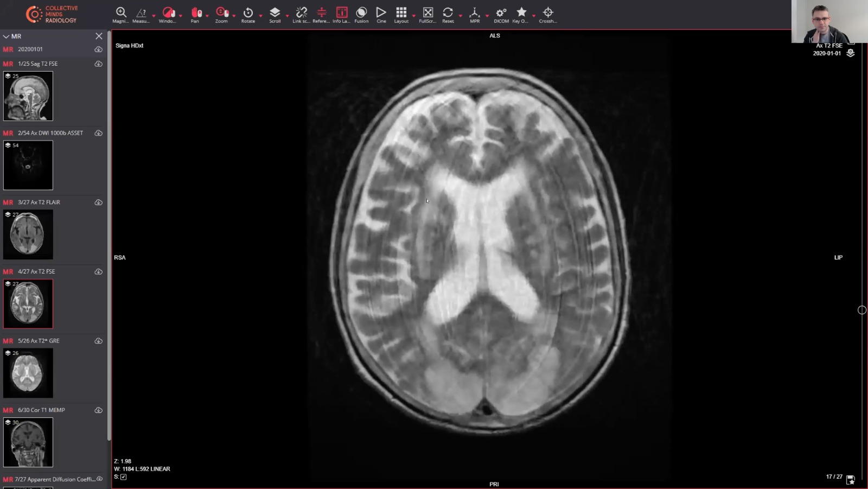
Task: Toggle Info Labels display
Action: click(341, 13)
